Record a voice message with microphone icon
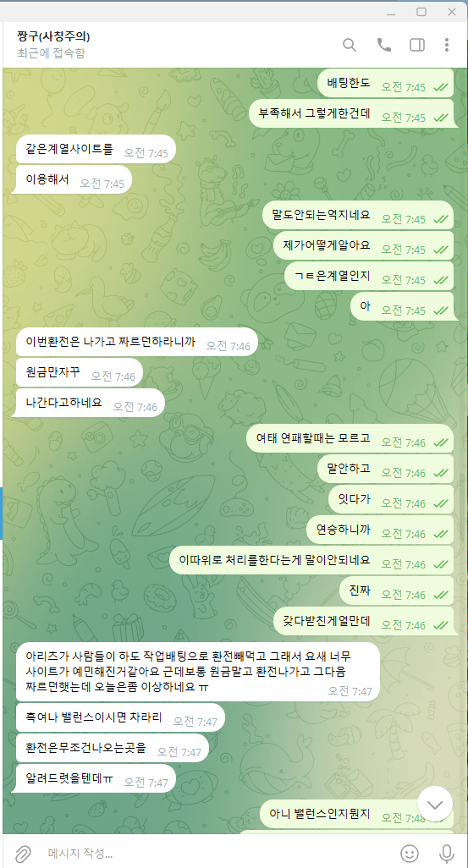Image resolution: width=468 pixels, height=868 pixels. click(x=446, y=853)
